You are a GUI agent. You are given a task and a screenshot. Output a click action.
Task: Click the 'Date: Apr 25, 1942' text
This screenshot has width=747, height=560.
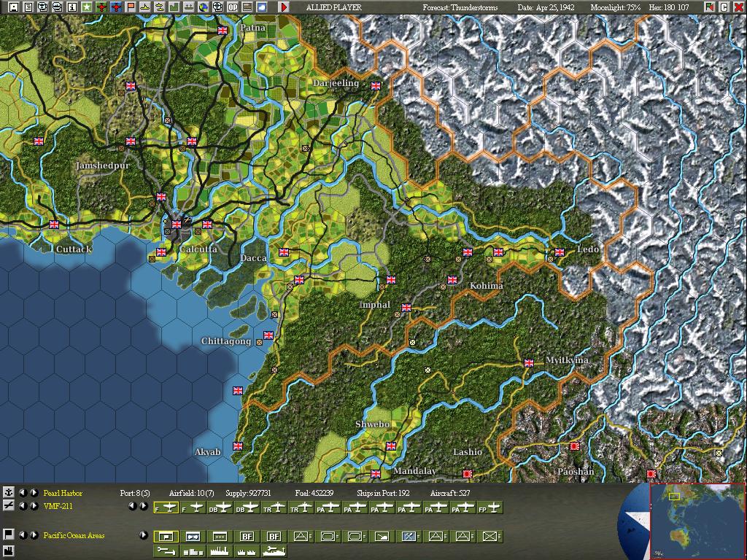(x=546, y=7)
